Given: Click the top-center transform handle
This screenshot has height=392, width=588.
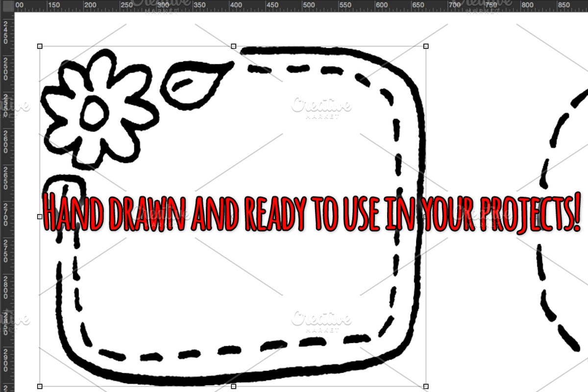Looking at the screenshot, I should pyautogui.click(x=233, y=46).
